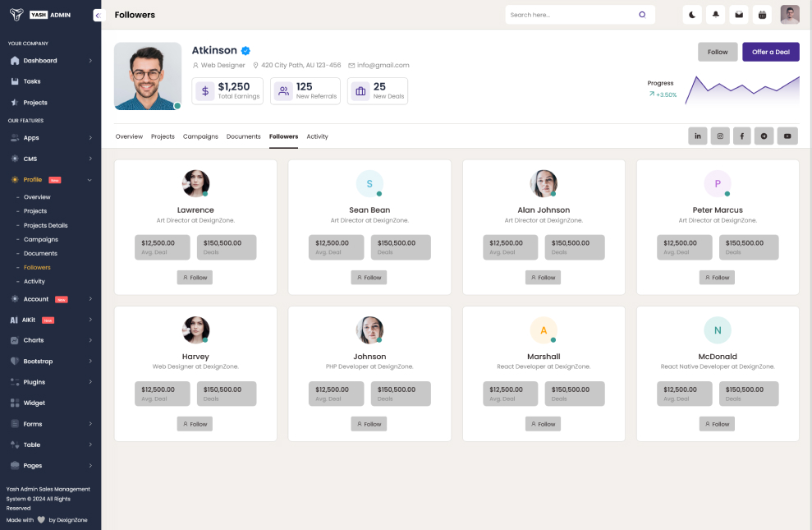Follow Atkinson using the header Follow button
This screenshot has height=530, width=812.
pos(718,52)
